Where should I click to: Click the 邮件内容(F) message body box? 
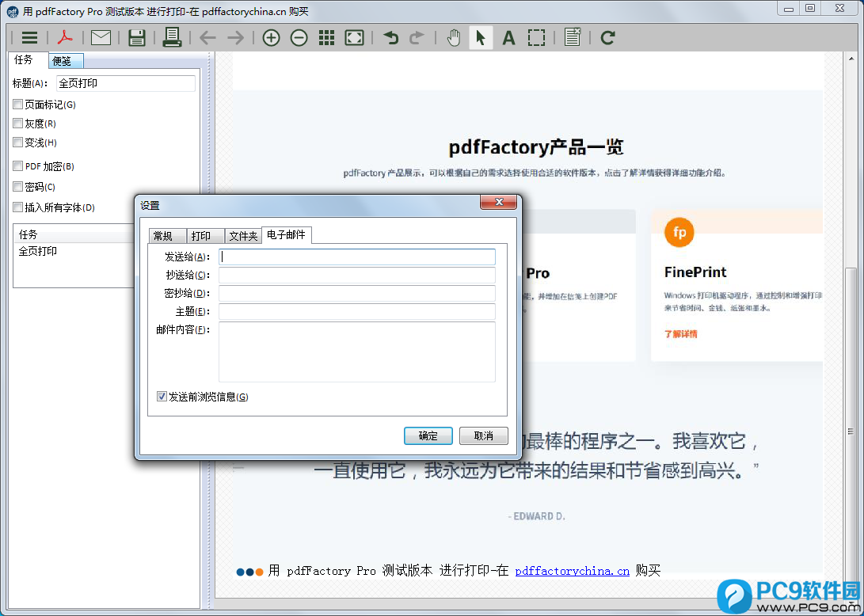click(x=357, y=352)
